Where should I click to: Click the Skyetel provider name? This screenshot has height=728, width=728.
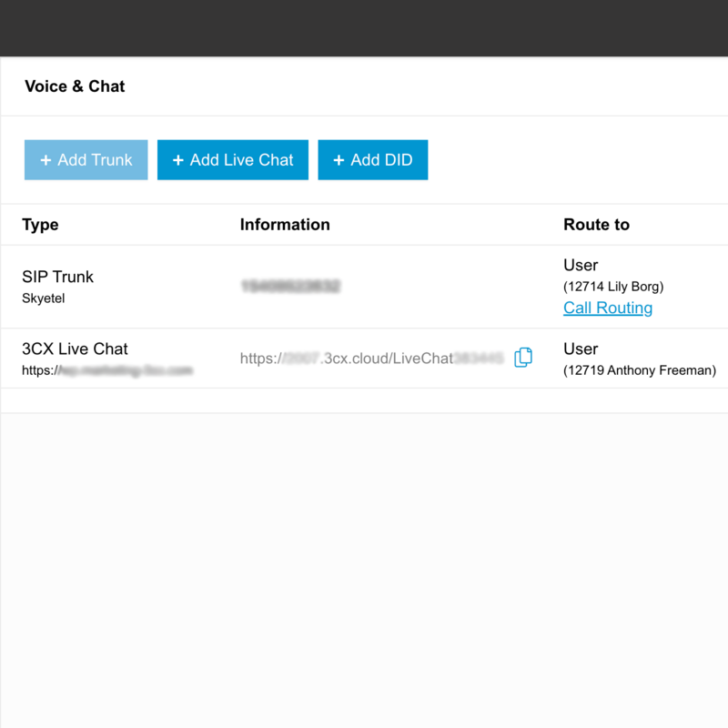(44, 298)
